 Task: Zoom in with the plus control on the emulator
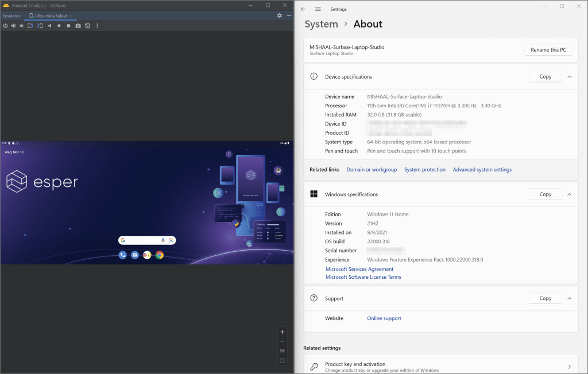[x=282, y=332]
